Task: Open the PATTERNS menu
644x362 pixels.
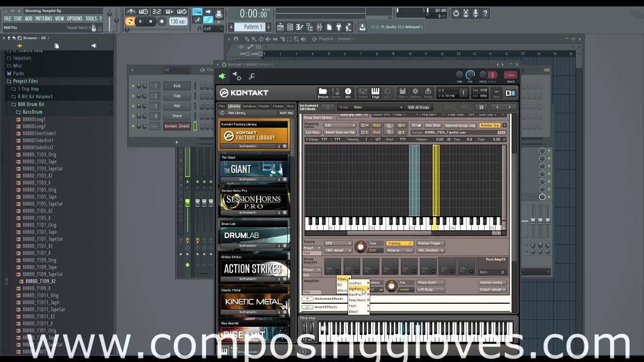Action: pos(43,19)
